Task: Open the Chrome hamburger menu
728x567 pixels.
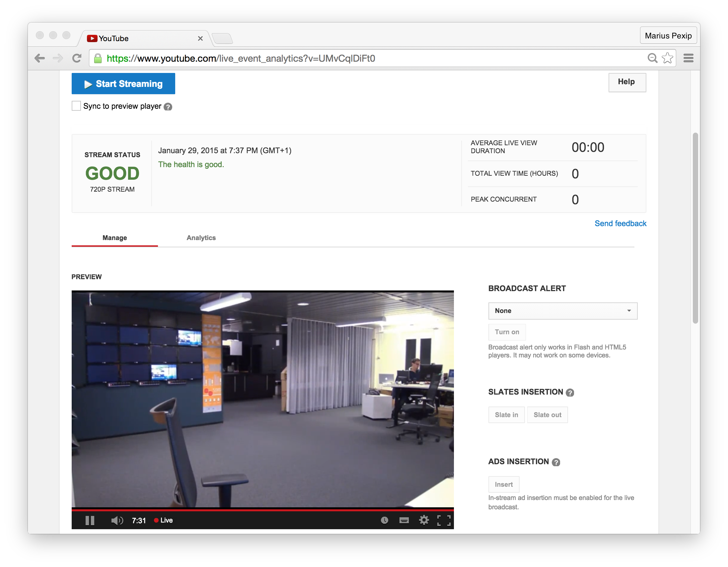Action: [x=688, y=58]
